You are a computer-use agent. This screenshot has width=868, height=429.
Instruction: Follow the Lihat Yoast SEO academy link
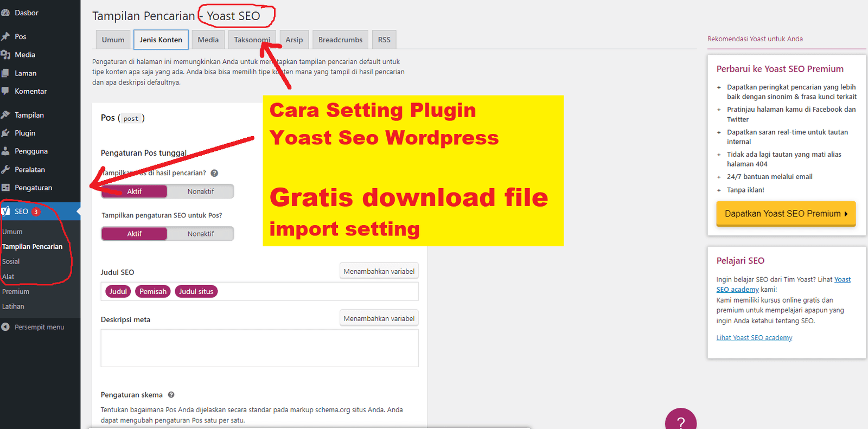click(754, 337)
